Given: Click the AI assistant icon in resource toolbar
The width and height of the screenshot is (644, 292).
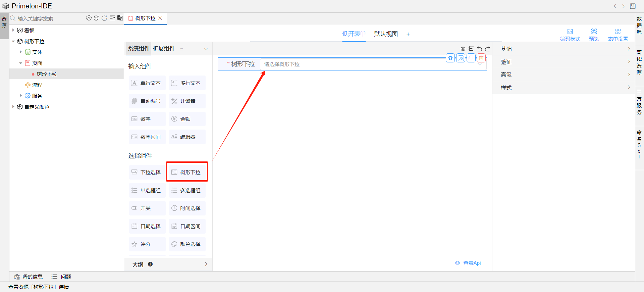Looking at the screenshot, I should coord(89,18).
